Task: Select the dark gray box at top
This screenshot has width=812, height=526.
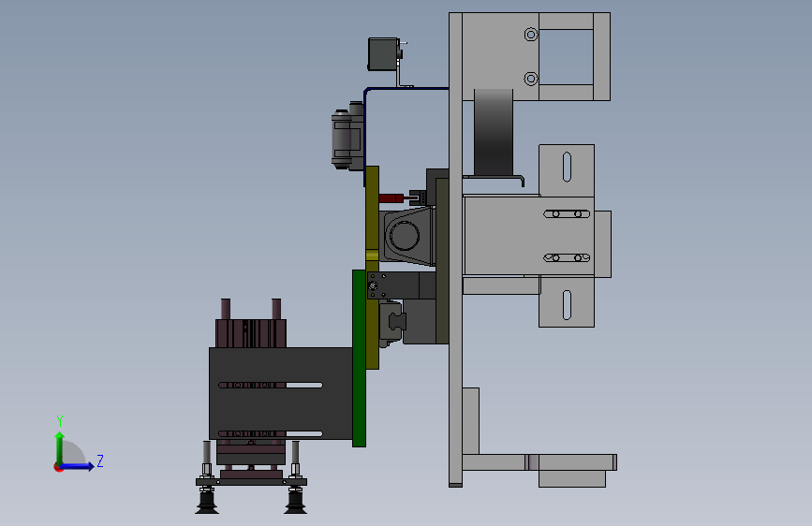Action: tap(383, 54)
